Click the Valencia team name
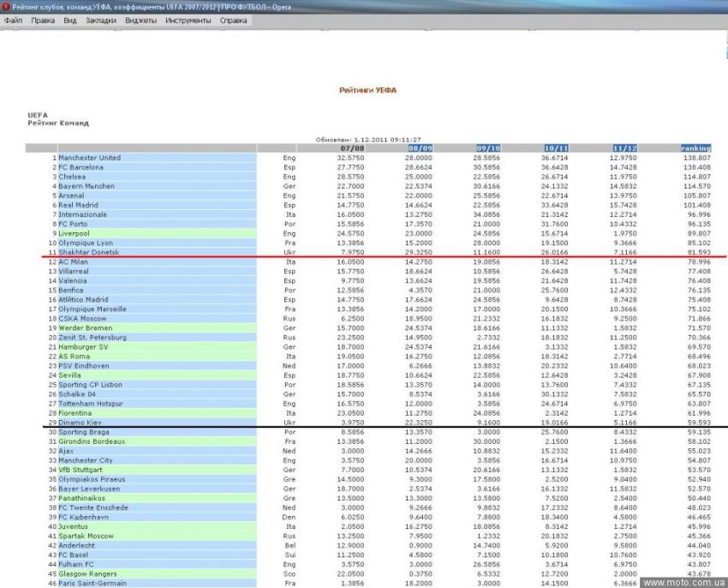The width and height of the screenshot is (728, 588). [73, 281]
